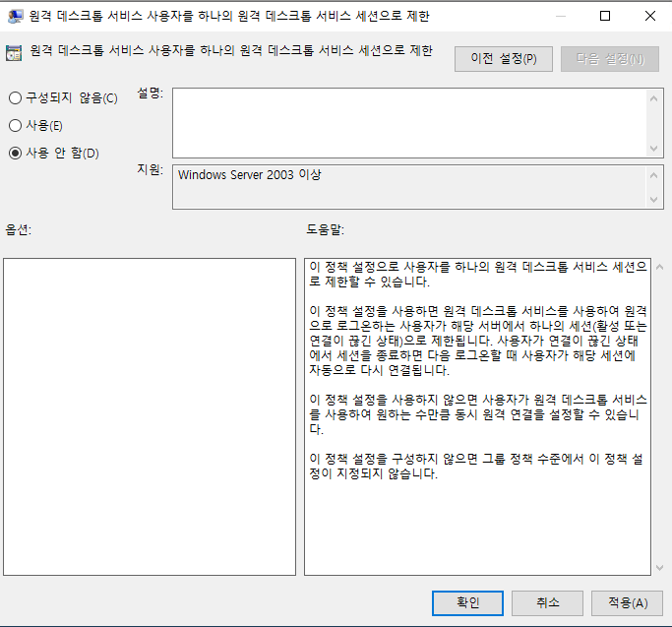Cancel the dialog using '취소' button
This screenshot has height=627, width=672.
[x=548, y=602]
